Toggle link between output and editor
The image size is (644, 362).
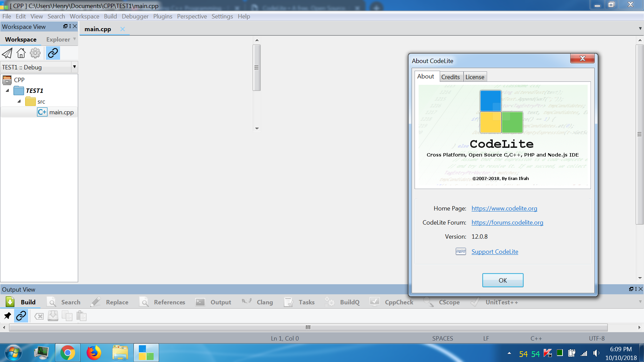point(21,316)
